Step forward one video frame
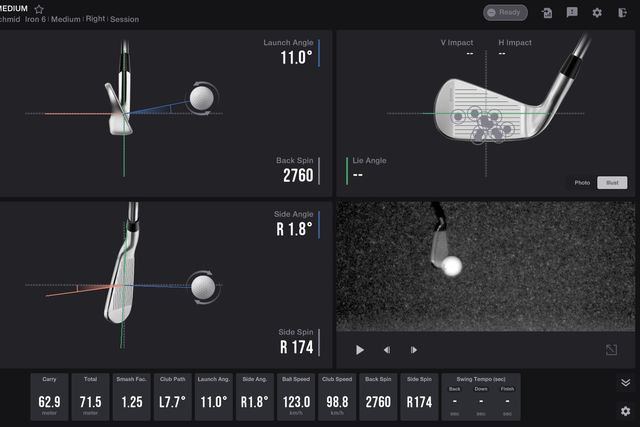The image size is (640, 427). [414, 349]
